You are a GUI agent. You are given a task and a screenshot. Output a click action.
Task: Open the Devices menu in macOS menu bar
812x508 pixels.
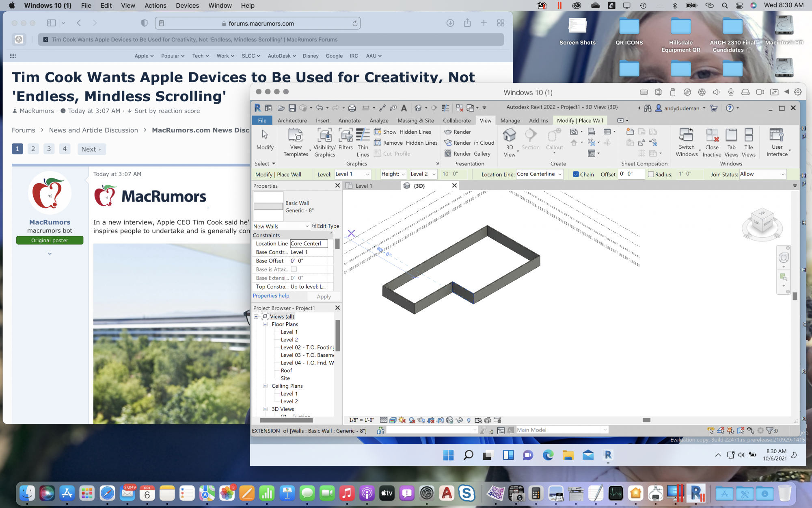(187, 5)
